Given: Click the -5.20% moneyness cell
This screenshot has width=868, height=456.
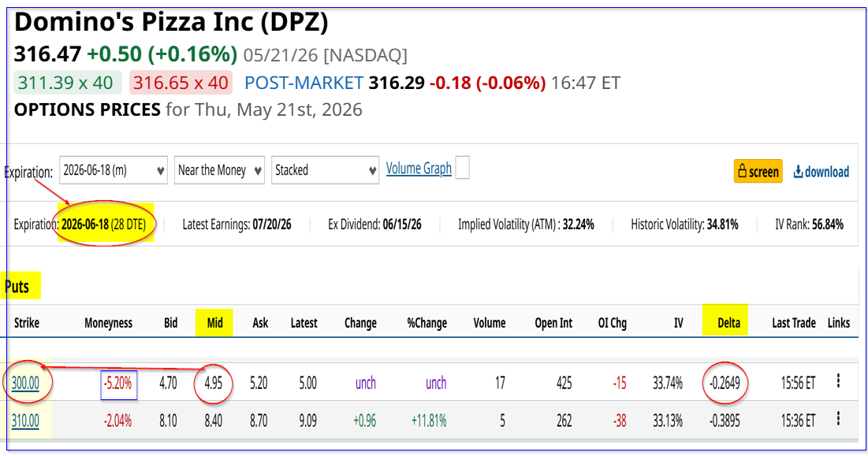Looking at the screenshot, I should (x=118, y=384).
